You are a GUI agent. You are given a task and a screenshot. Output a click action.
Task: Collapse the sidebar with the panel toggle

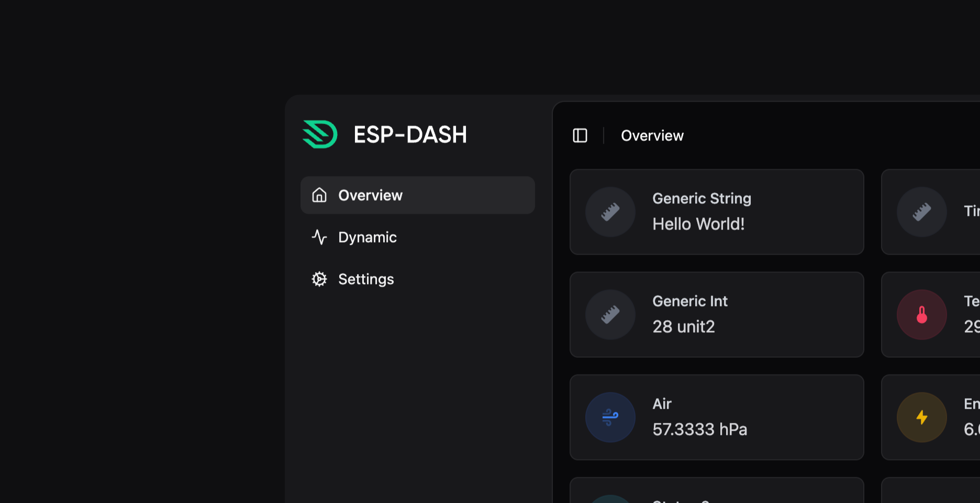[x=580, y=136]
